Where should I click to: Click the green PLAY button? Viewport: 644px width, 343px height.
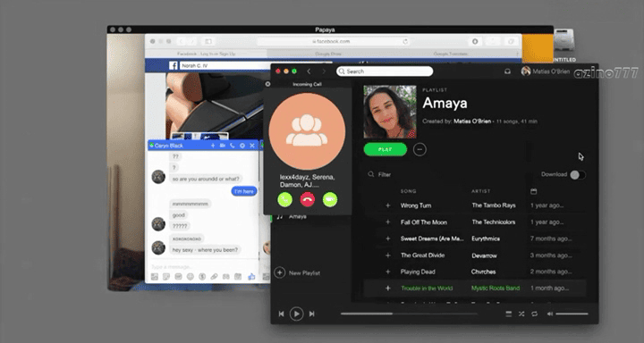386,149
